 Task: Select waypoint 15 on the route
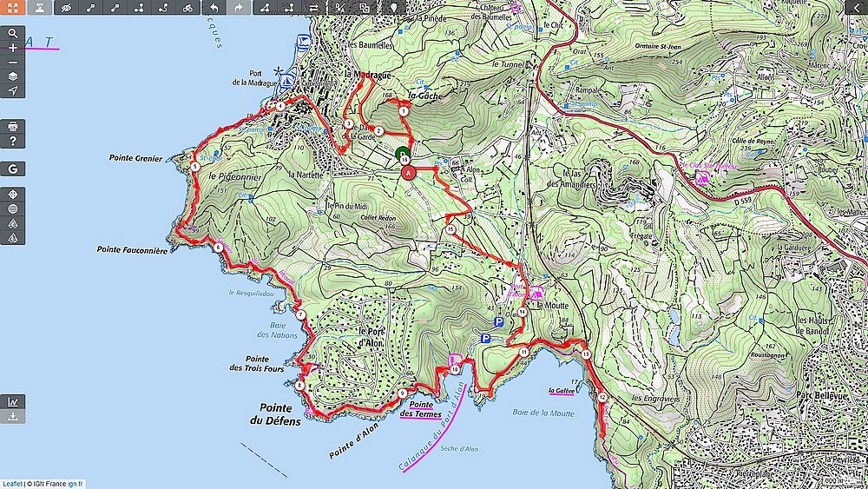coord(450,229)
